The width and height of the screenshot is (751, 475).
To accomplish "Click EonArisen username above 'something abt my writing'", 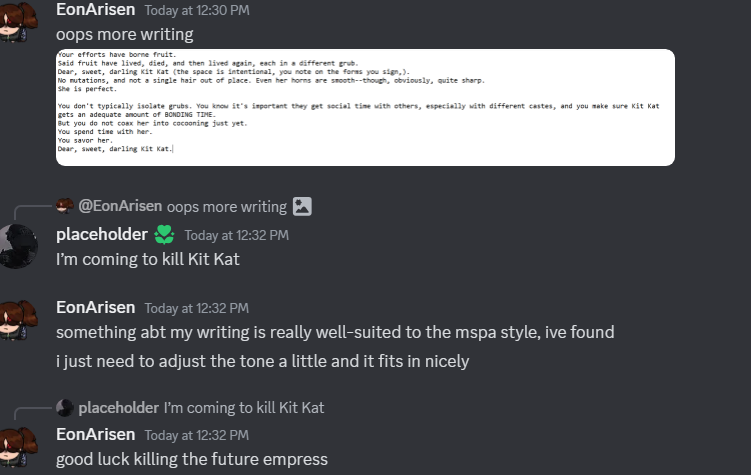I will coord(96,308).
